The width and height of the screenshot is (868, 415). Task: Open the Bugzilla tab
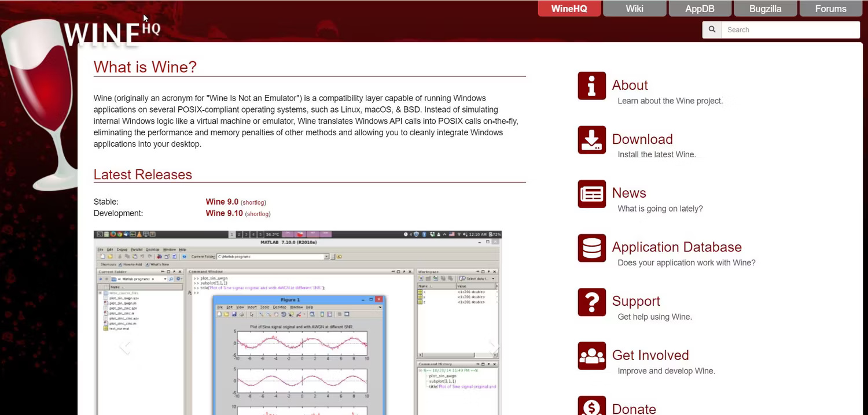click(x=765, y=9)
